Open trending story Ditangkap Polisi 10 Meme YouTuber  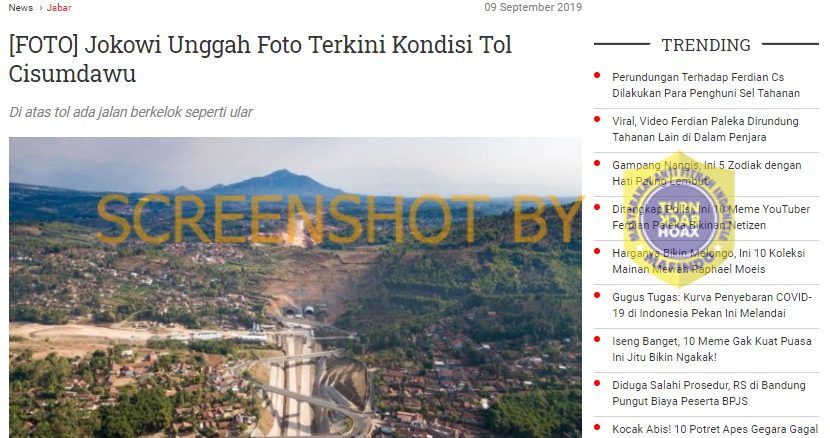[711, 217]
